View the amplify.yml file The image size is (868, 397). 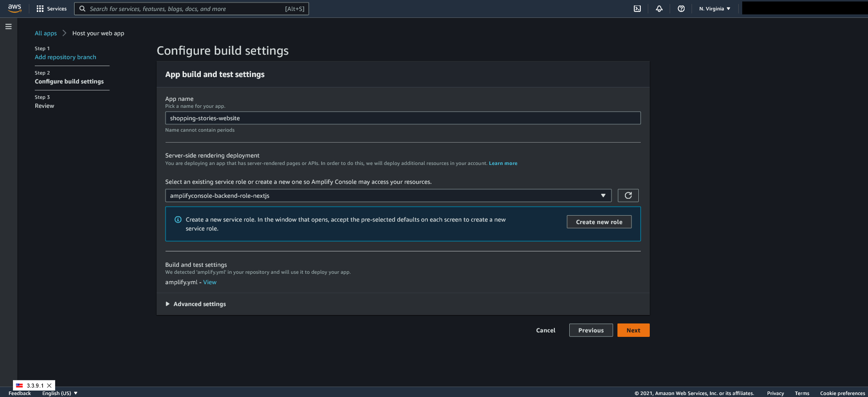[210, 282]
